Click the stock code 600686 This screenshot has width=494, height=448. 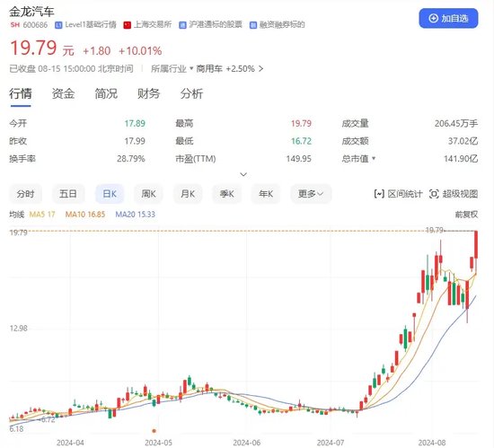coord(35,25)
